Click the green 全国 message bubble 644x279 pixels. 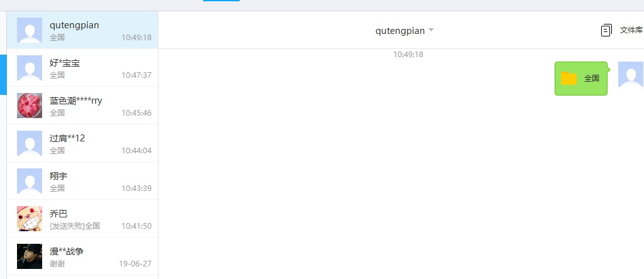click(x=580, y=79)
